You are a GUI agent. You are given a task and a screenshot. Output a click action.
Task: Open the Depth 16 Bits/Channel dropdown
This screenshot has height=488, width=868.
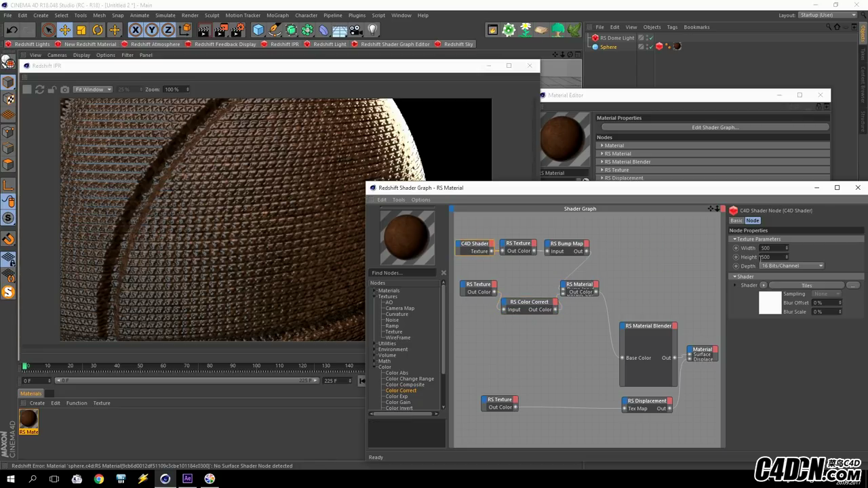pos(792,266)
